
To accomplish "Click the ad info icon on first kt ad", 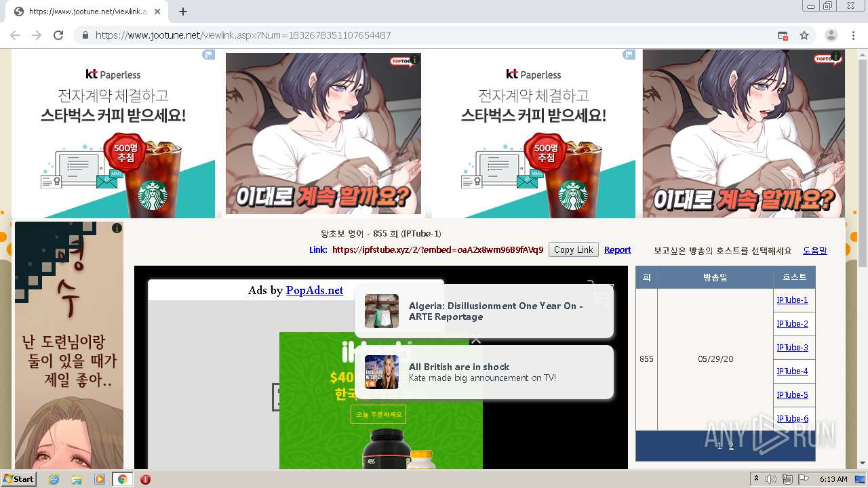I will [x=208, y=55].
